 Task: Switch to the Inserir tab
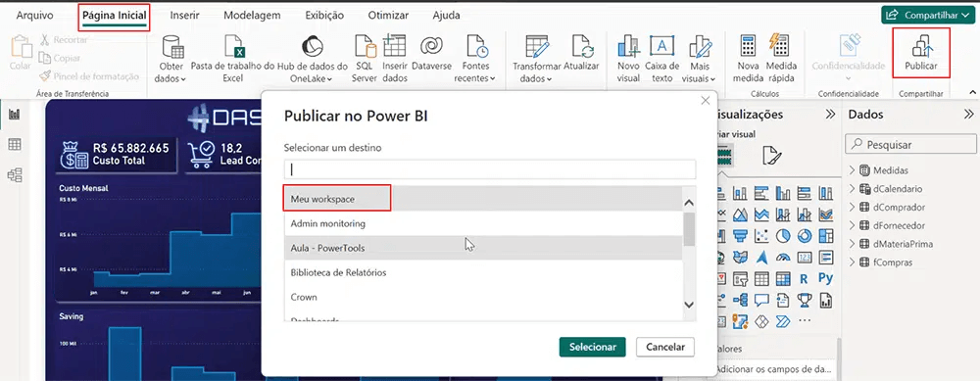[x=184, y=15]
